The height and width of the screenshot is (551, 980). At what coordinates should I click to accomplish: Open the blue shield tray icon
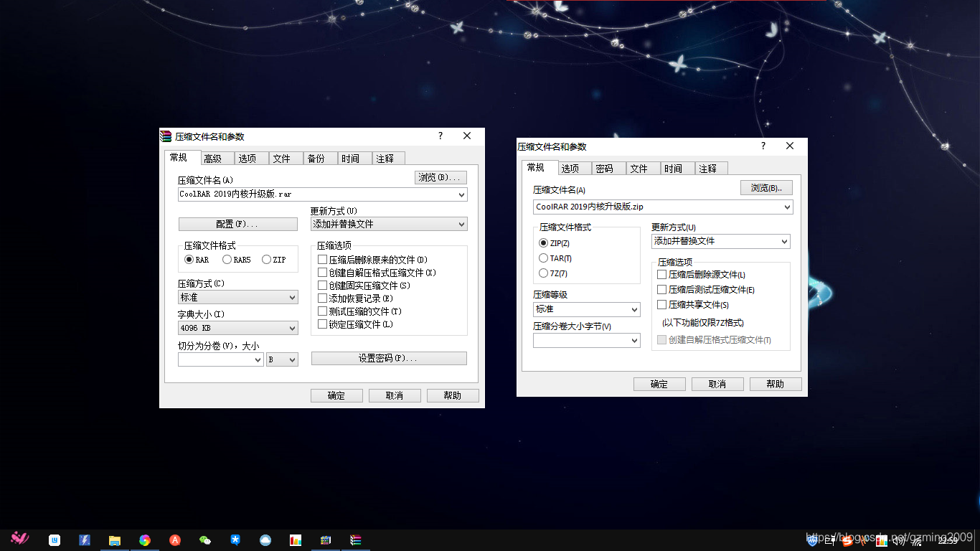(813, 540)
